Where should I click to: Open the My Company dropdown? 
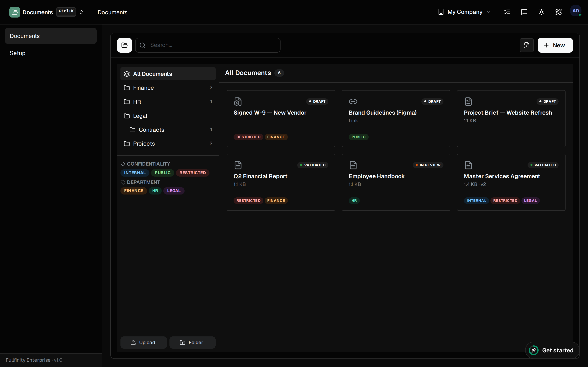pos(464,12)
